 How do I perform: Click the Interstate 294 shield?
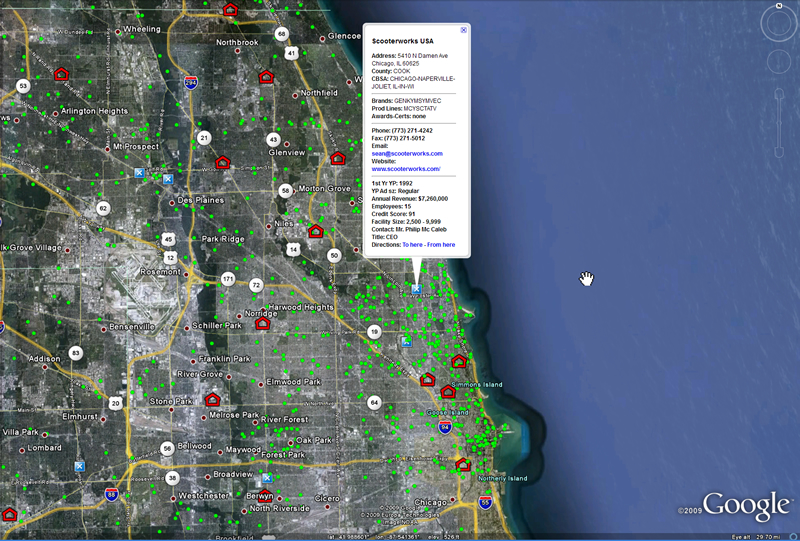tap(191, 83)
